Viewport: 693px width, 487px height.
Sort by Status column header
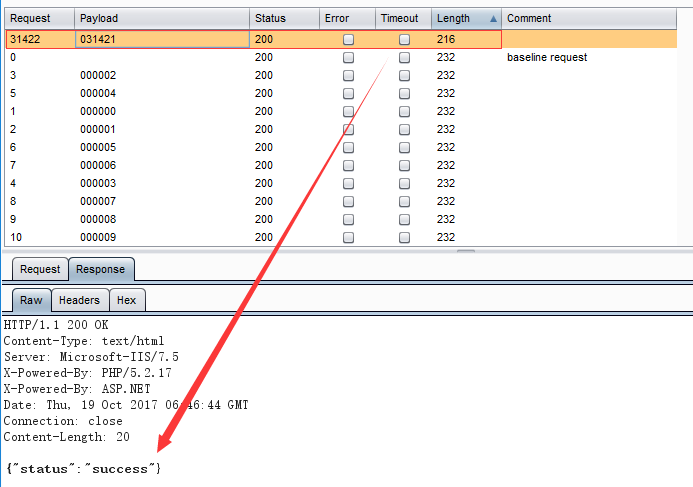284,18
